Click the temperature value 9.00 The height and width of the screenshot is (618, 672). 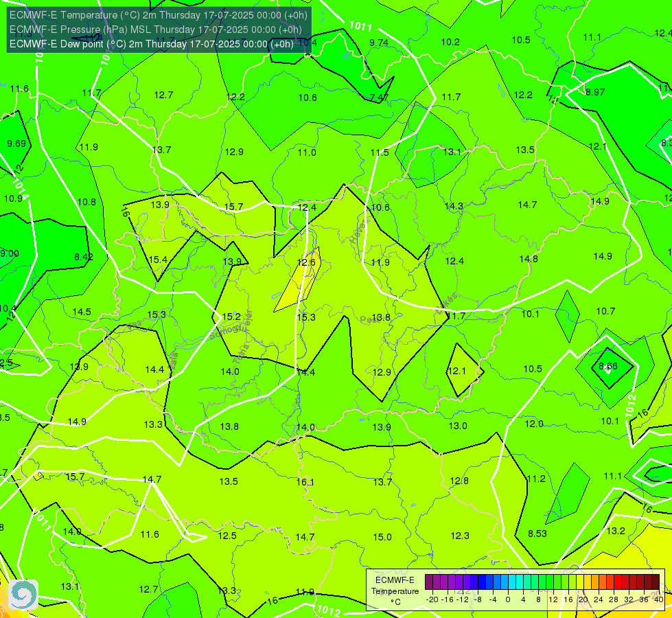pos(10,253)
